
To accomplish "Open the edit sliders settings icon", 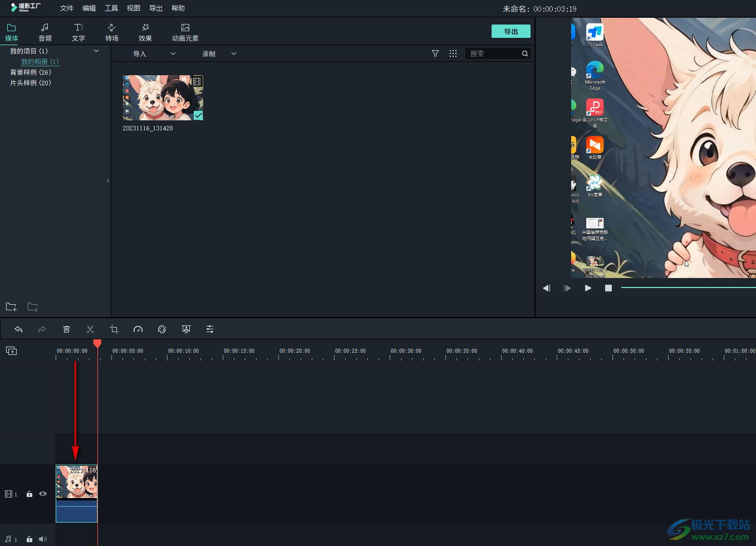I will point(210,329).
